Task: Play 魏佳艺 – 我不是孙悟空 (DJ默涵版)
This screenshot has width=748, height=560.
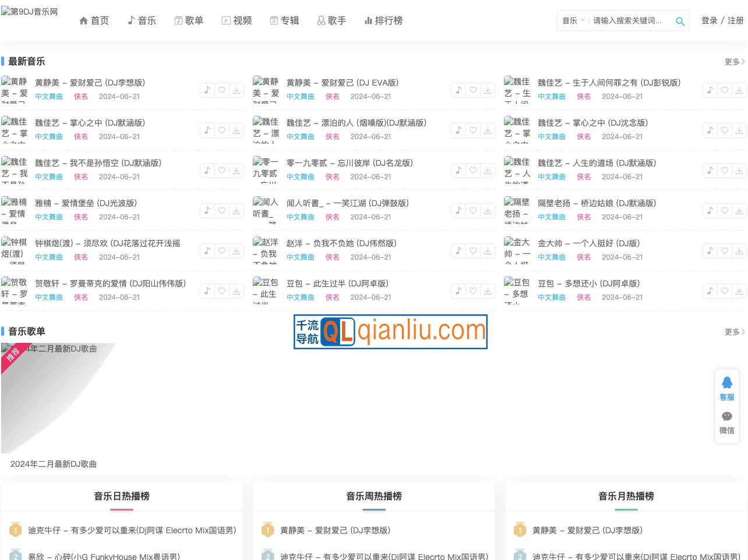Action: 207,171
